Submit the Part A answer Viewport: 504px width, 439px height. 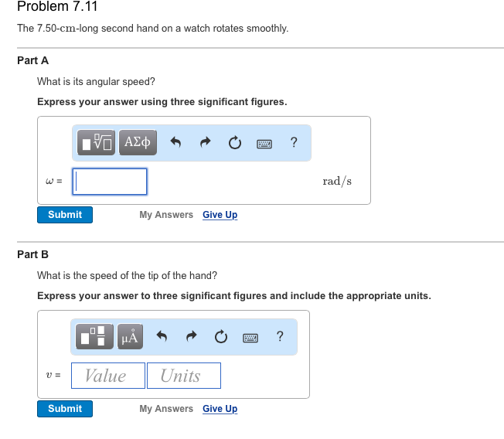point(65,215)
